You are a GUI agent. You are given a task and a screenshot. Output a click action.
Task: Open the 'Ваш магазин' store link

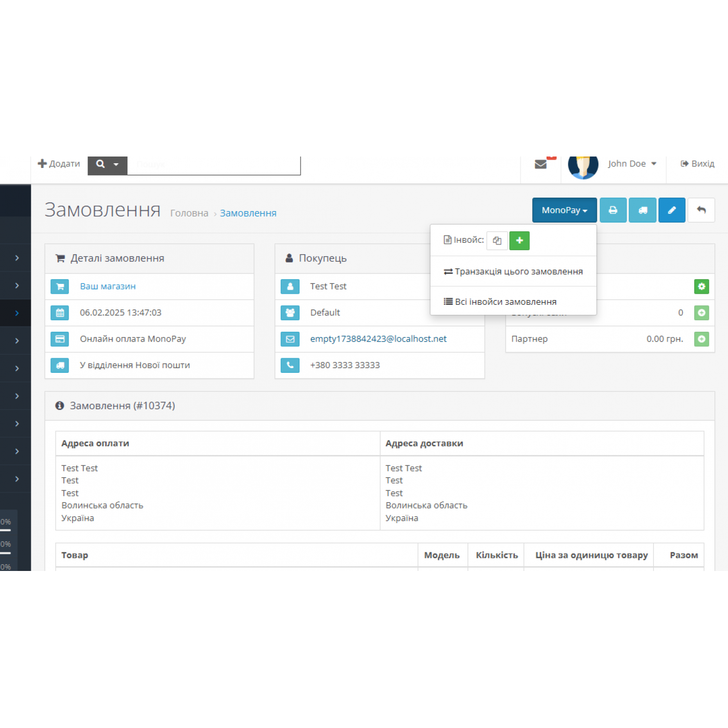(x=108, y=287)
